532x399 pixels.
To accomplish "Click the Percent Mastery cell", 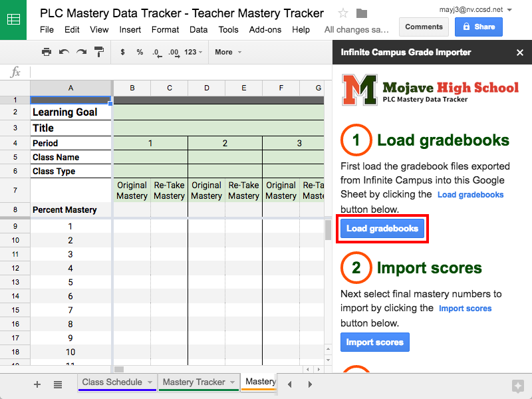I will pyautogui.click(x=70, y=209).
